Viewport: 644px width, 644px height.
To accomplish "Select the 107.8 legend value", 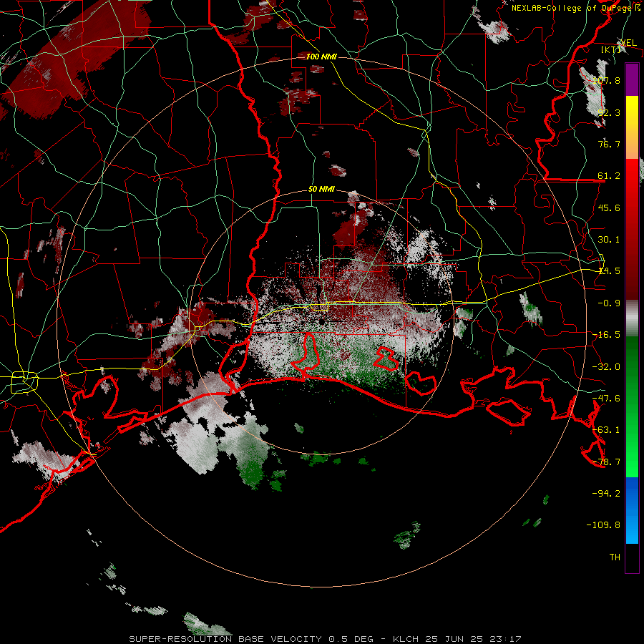I will point(606,80).
